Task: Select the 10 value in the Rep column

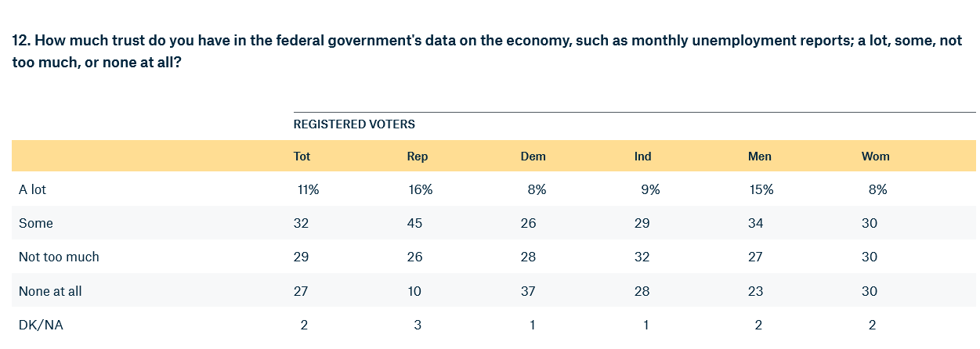Action: pyautogui.click(x=414, y=291)
